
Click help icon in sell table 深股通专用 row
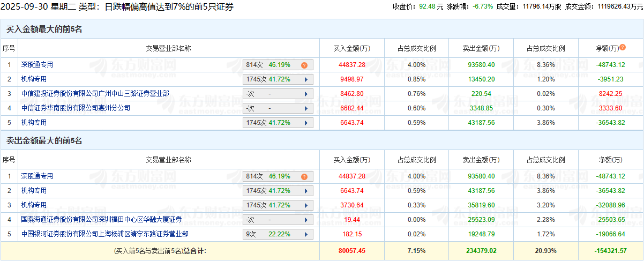[304, 176]
